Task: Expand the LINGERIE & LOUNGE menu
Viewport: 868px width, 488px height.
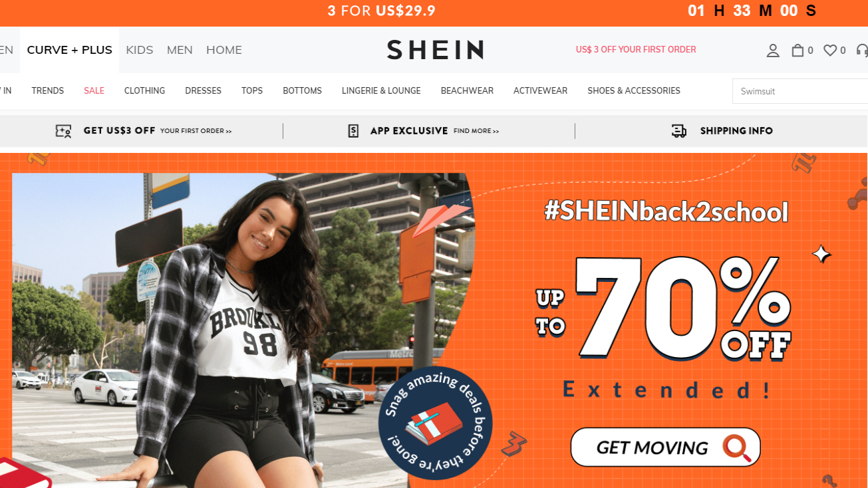Action: 381,91
